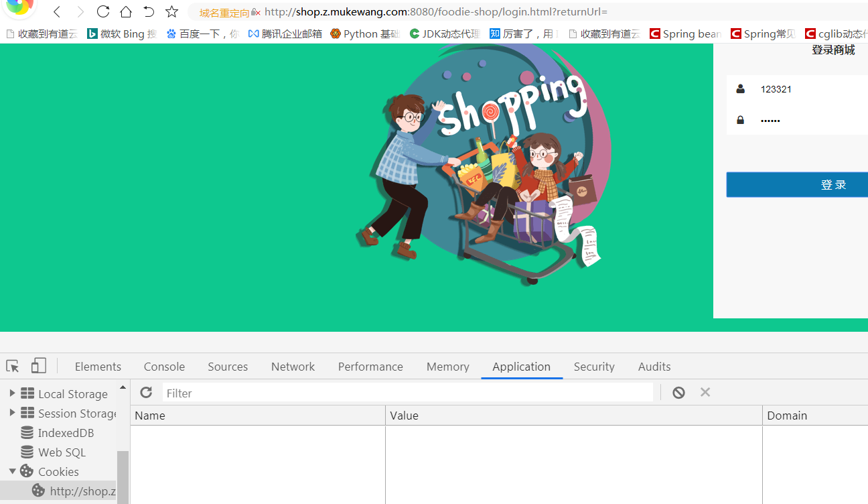Switch to the Console tab
Image resolution: width=868 pixels, height=504 pixels.
(x=164, y=367)
